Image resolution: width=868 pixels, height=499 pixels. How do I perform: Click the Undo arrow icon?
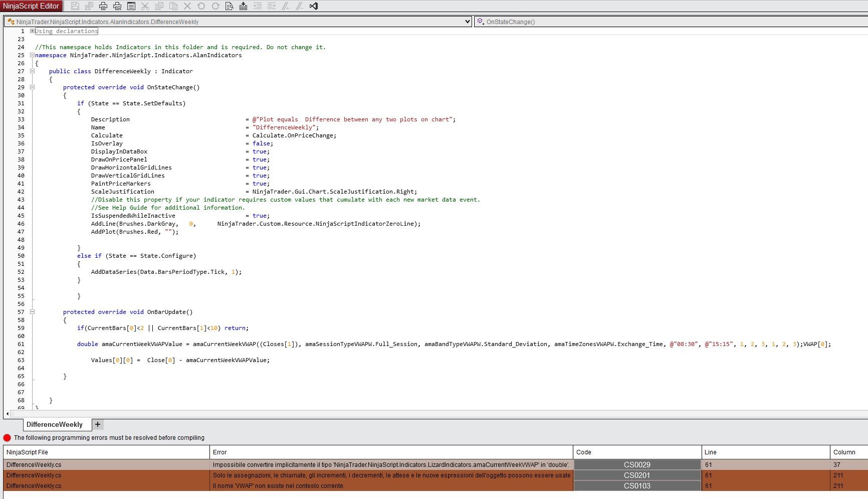pos(201,6)
